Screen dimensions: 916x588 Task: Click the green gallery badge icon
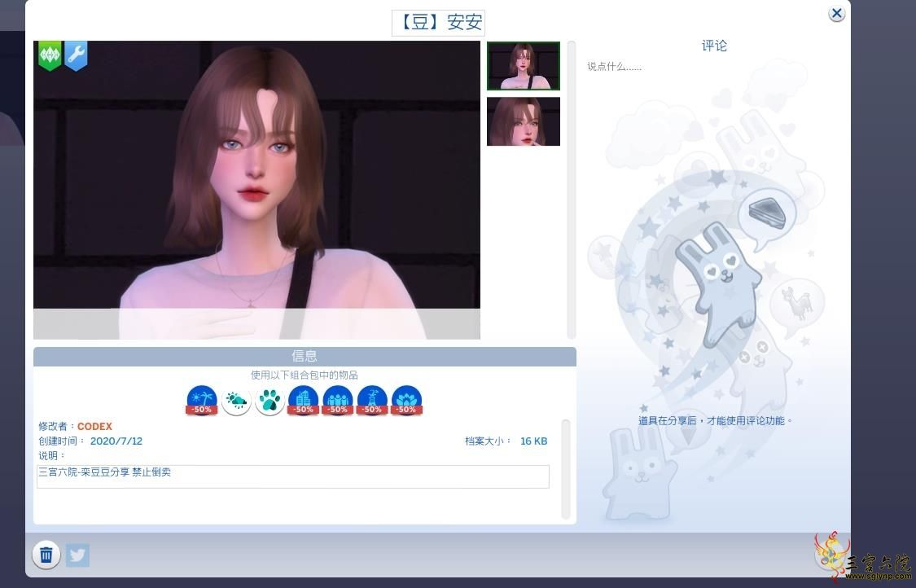[x=50, y=55]
